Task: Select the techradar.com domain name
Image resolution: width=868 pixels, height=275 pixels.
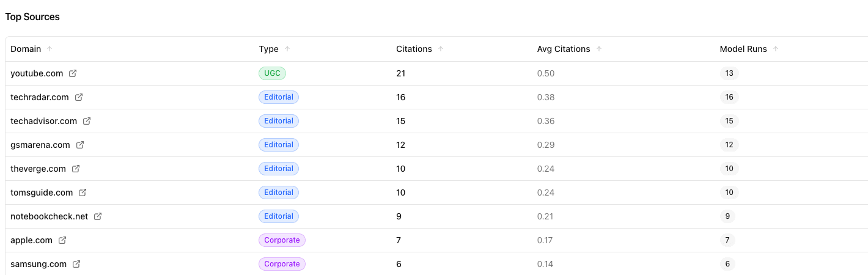Action: (40, 97)
